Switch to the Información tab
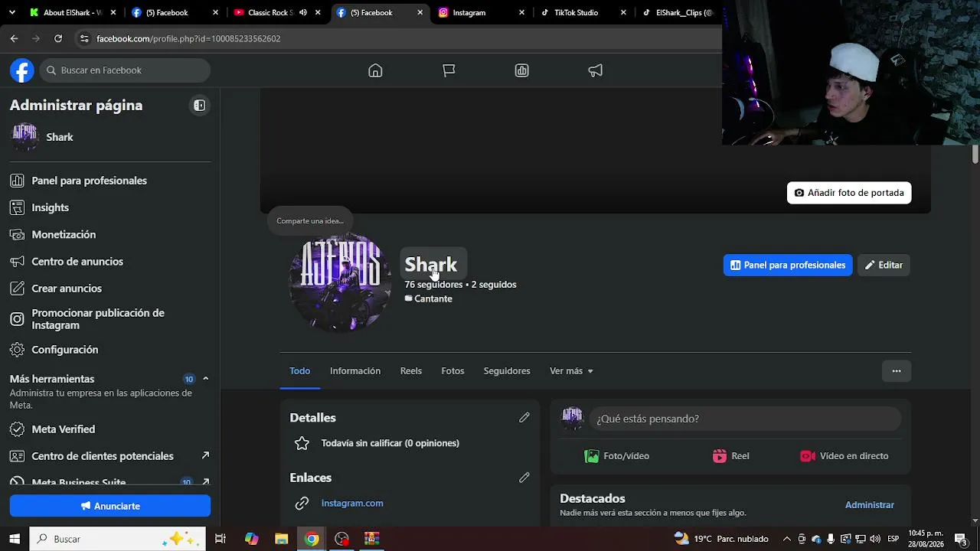980x551 pixels. pos(355,371)
